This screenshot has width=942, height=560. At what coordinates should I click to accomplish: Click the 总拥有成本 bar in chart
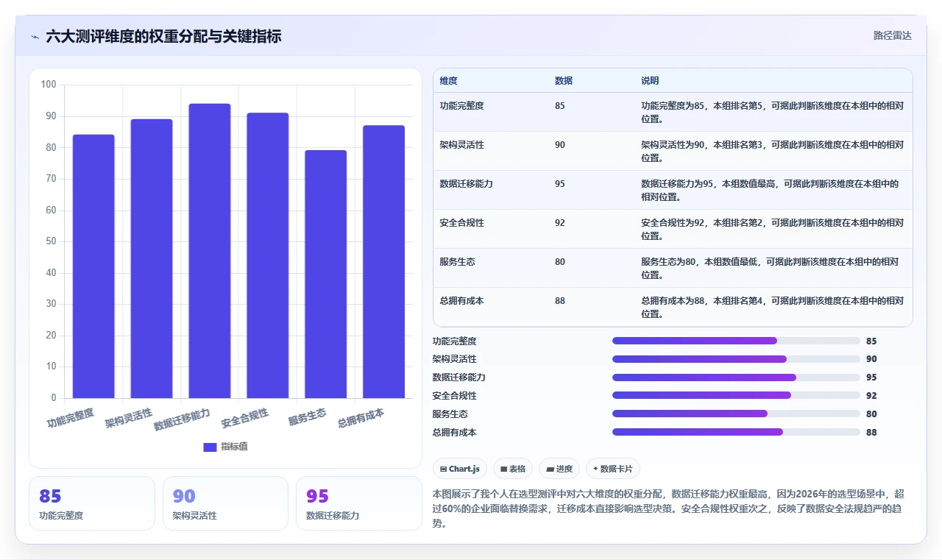pos(383,262)
